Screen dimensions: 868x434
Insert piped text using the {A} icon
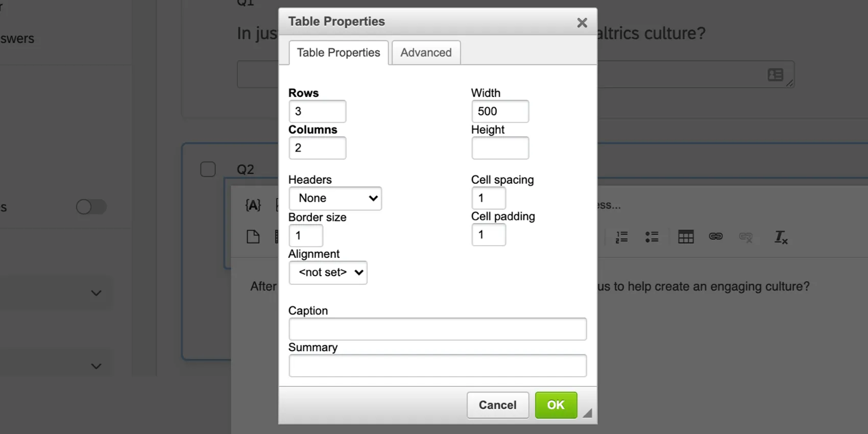pos(253,205)
